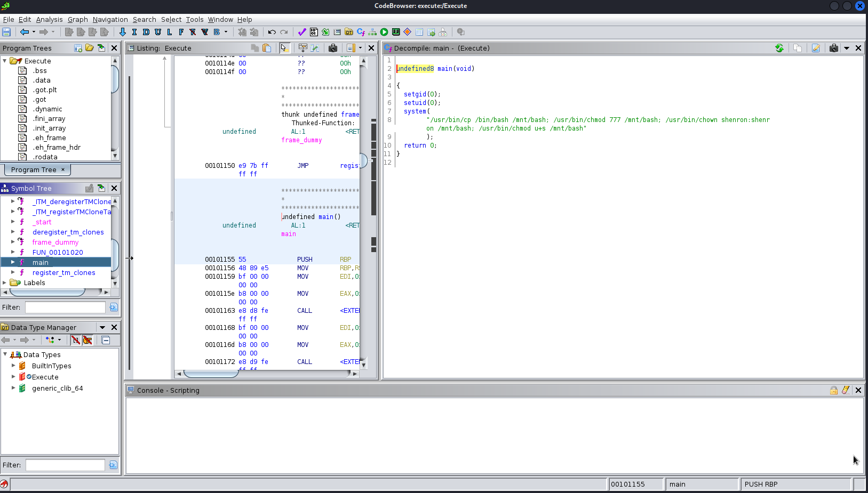
Task: Expand the Labels folder in Symbol Tree
Action: click(x=5, y=282)
